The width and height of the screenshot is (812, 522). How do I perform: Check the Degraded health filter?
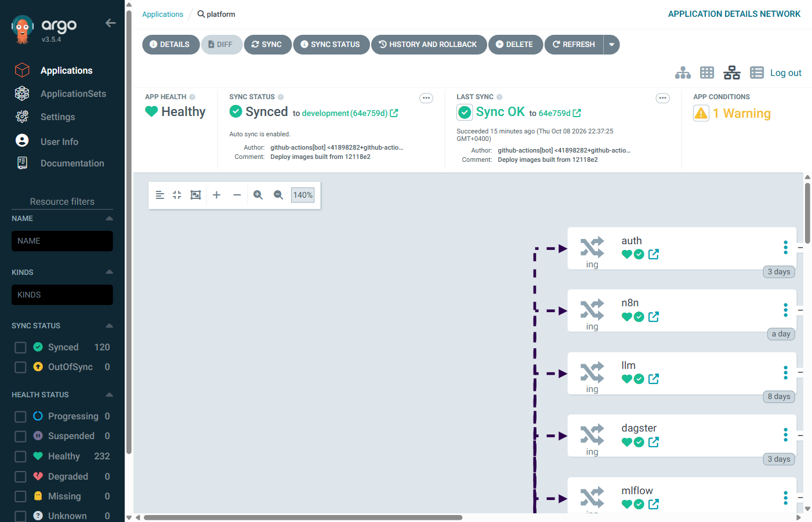(x=20, y=477)
